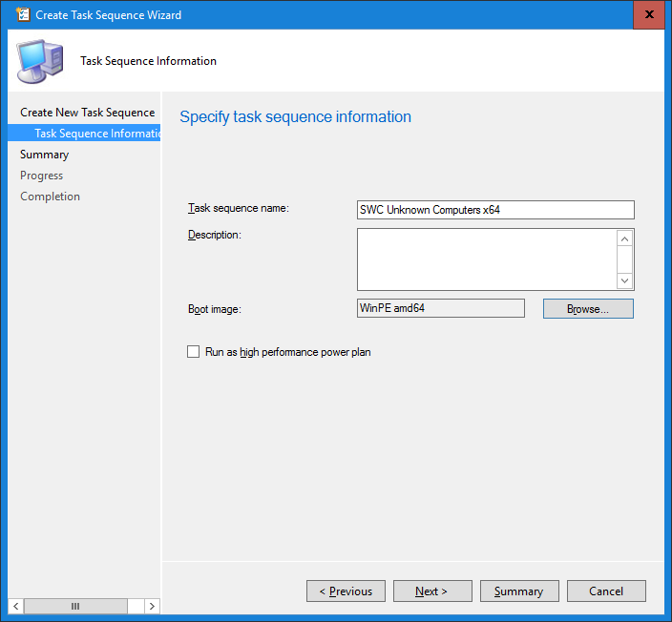The width and height of the screenshot is (672, 622).
Task: Proceed with the Next button
Action: tap(432, 591)
